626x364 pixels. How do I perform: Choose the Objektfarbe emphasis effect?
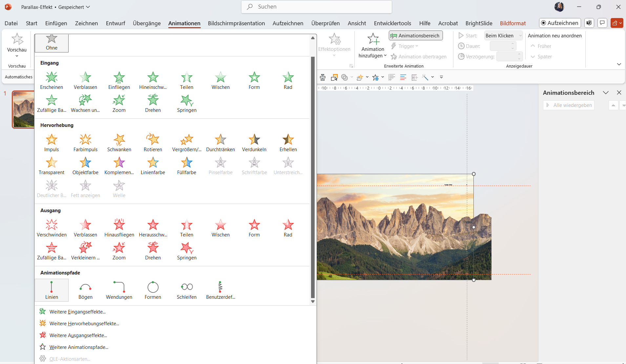(x=85, y=166)
